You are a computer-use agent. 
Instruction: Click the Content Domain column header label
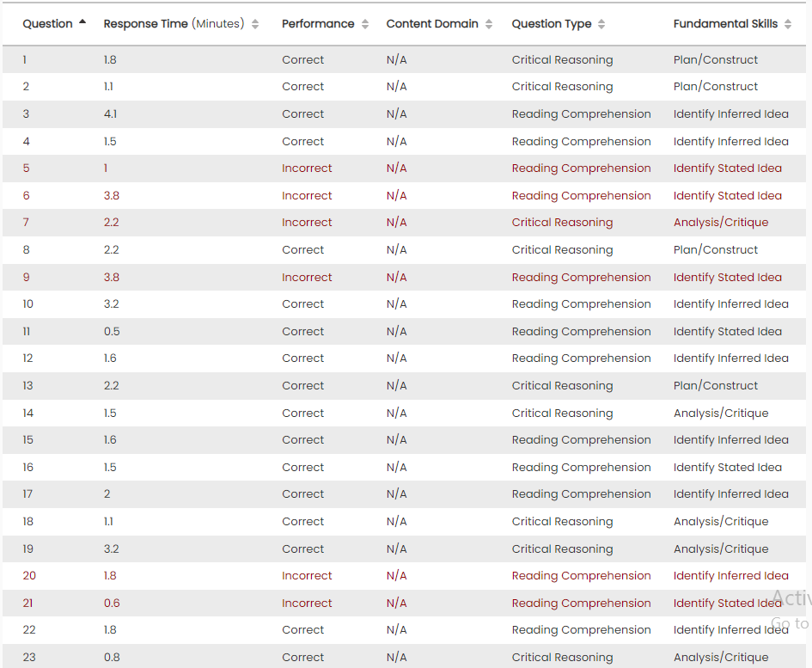[432, 24]
